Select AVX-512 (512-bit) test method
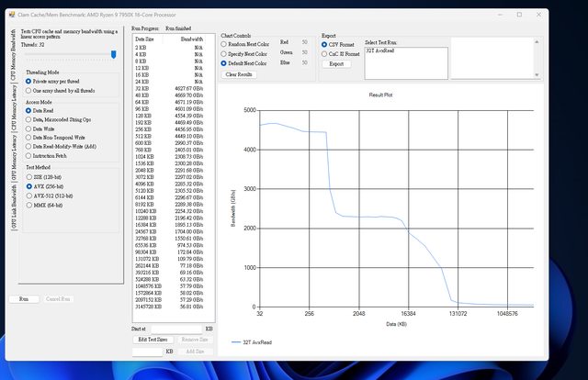Image resolution: width=588 pixels, height=380 pixels. click(x=28, y=195)
